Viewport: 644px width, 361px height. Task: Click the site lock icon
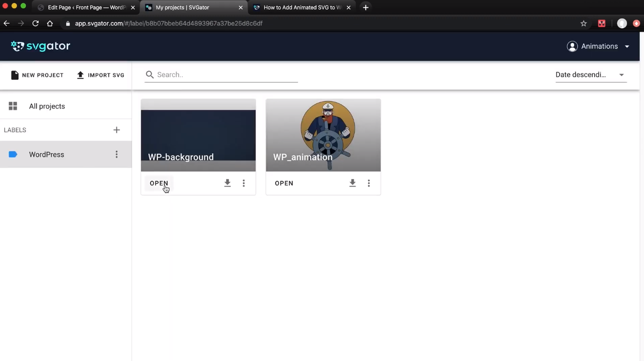pyautogui.click(x=68, y=23)
